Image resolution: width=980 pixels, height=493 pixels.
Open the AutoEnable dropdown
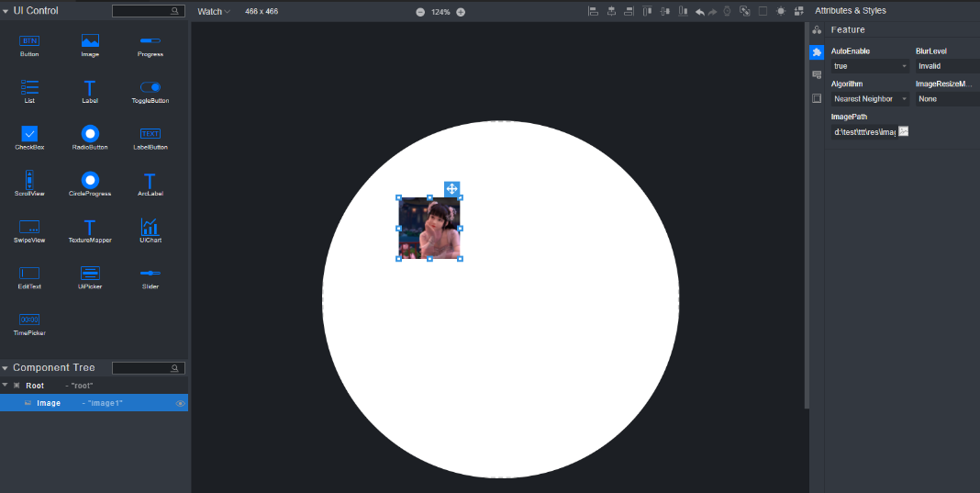coord(869,66)
